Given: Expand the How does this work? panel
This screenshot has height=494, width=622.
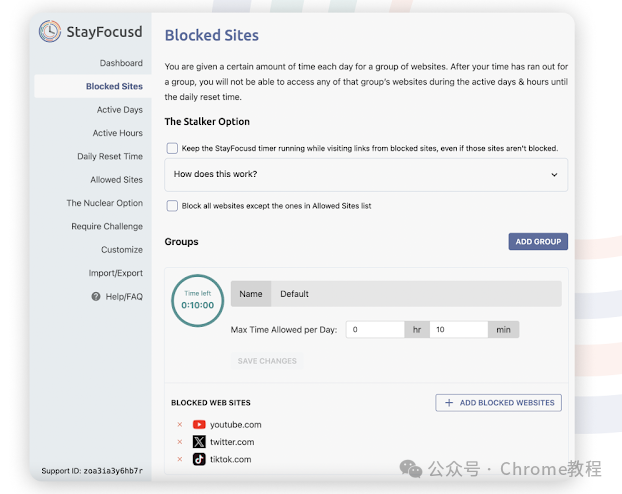Looking at the screenshot, I should (x=366, y=175).
